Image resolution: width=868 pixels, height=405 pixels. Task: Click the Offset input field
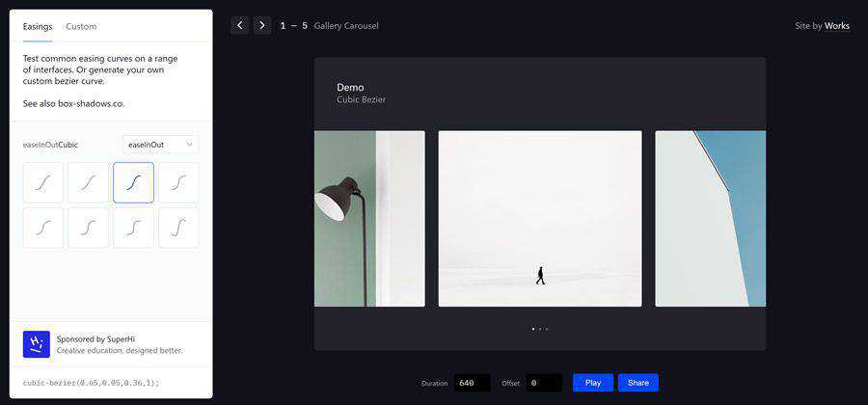pos(544,383)
